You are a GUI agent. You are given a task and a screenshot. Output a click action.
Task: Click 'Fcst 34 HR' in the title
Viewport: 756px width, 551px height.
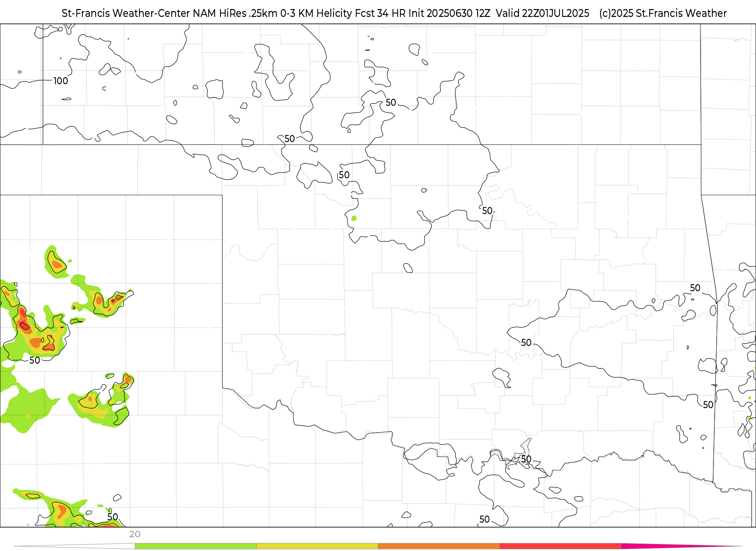click(x=380, y=13)
